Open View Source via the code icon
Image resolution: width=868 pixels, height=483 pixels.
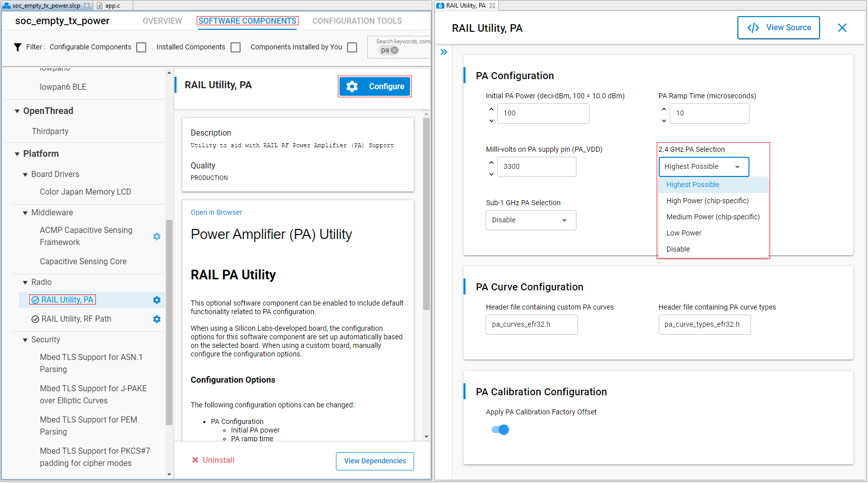pyautogui.click(x=753, y=28)
